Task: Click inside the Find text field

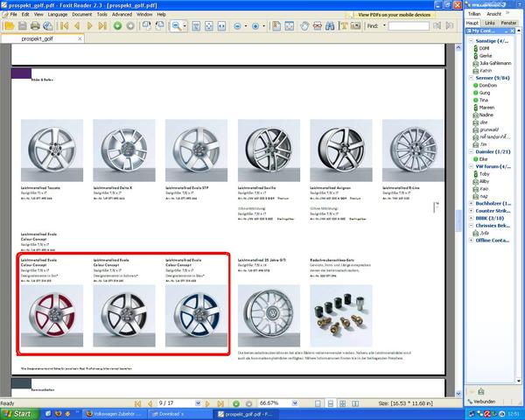Action: [409, 25]
